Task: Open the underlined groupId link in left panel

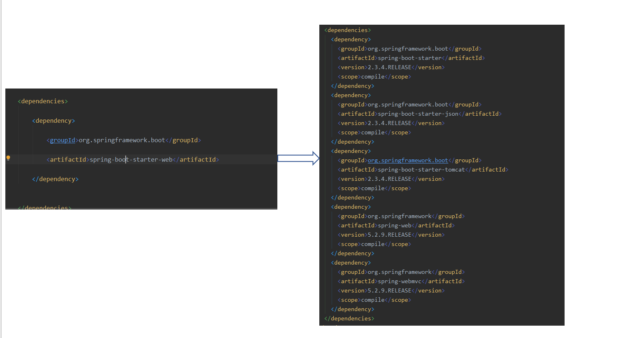Action: [x=63, y=140]
